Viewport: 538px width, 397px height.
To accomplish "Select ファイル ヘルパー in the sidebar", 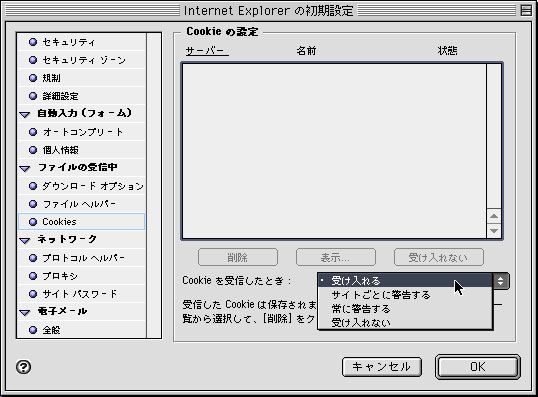I will pyautogui.click(x=82, y=204).
